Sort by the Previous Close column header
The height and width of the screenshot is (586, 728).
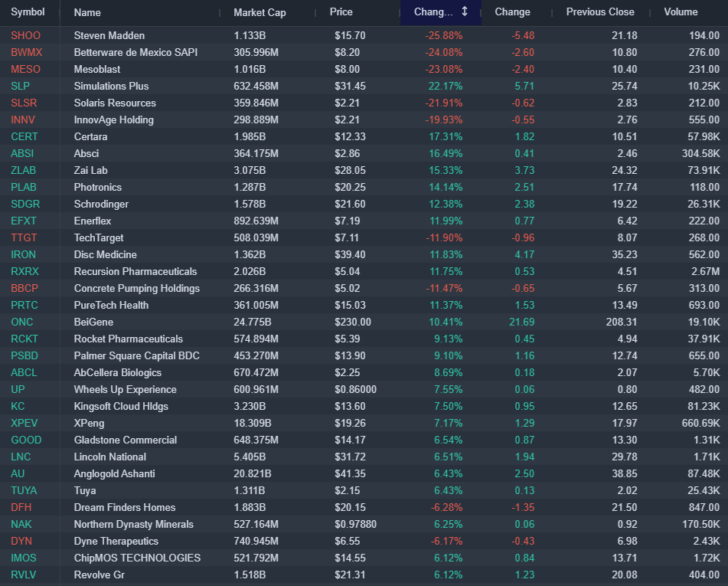tap(600, 12)
